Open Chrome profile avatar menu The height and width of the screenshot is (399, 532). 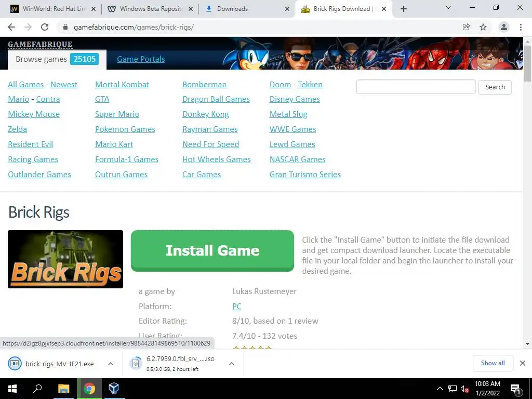[x=504, y=27]
